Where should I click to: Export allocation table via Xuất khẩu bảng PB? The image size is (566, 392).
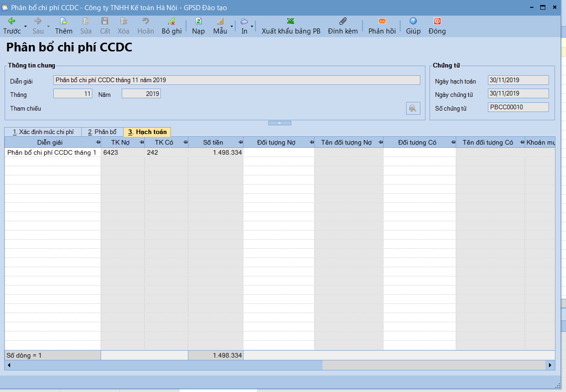click(291, 26)
